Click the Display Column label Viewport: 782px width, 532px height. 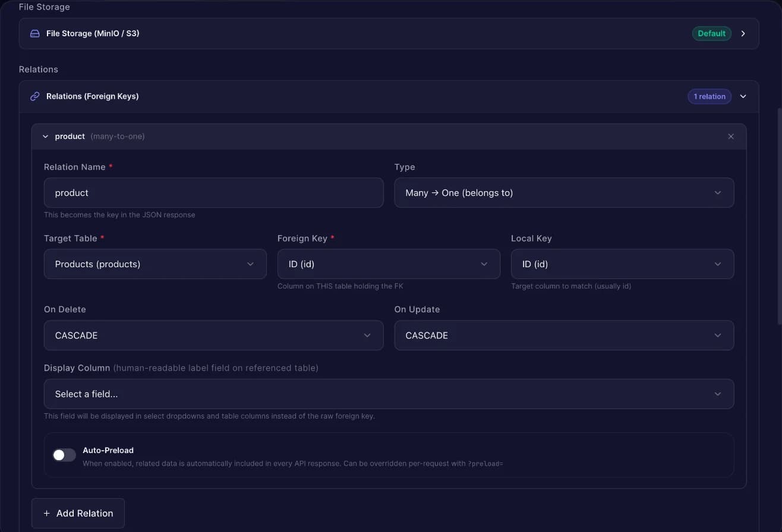77,368
